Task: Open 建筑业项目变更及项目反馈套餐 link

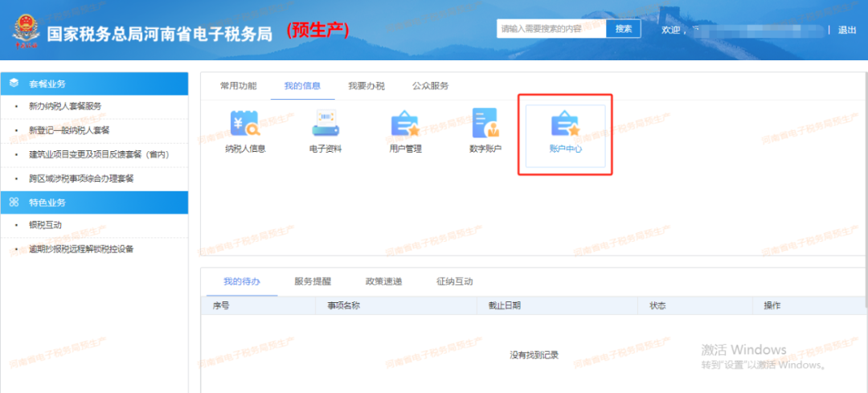Action: pos(99,154)
